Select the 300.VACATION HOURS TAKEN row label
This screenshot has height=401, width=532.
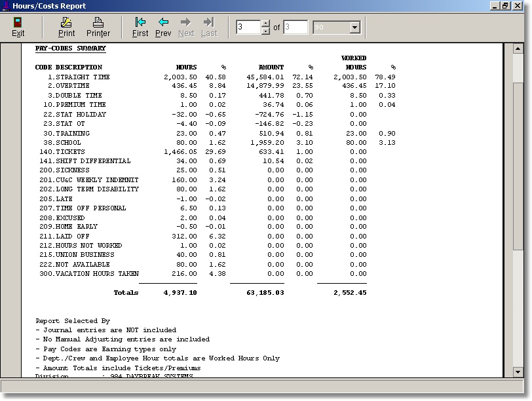pyautogui.click(x=89, y=273)
